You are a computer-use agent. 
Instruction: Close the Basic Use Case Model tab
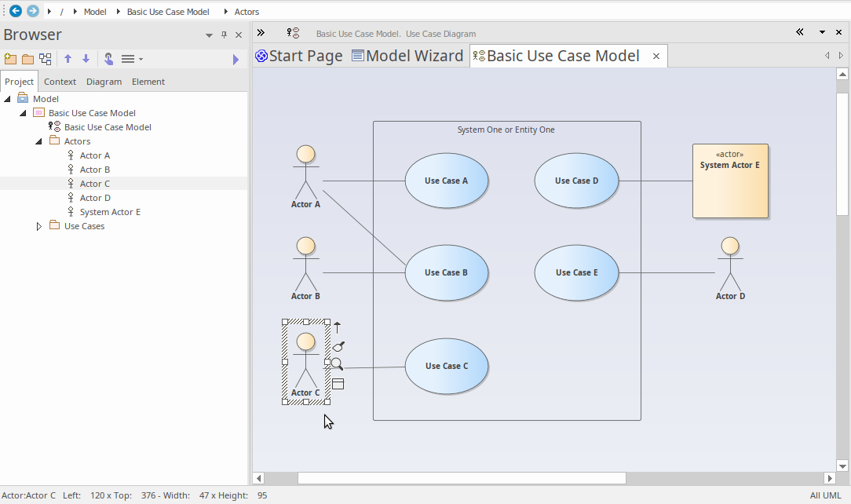(656, 56)
